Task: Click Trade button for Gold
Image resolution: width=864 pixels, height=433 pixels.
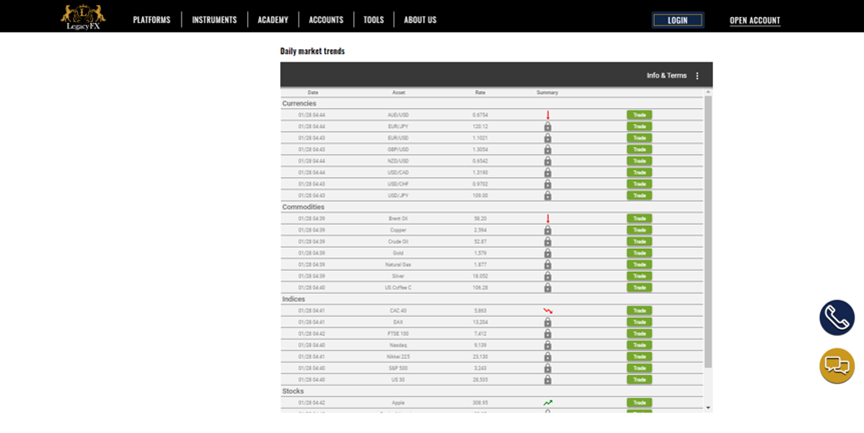Action: [639, 253]
